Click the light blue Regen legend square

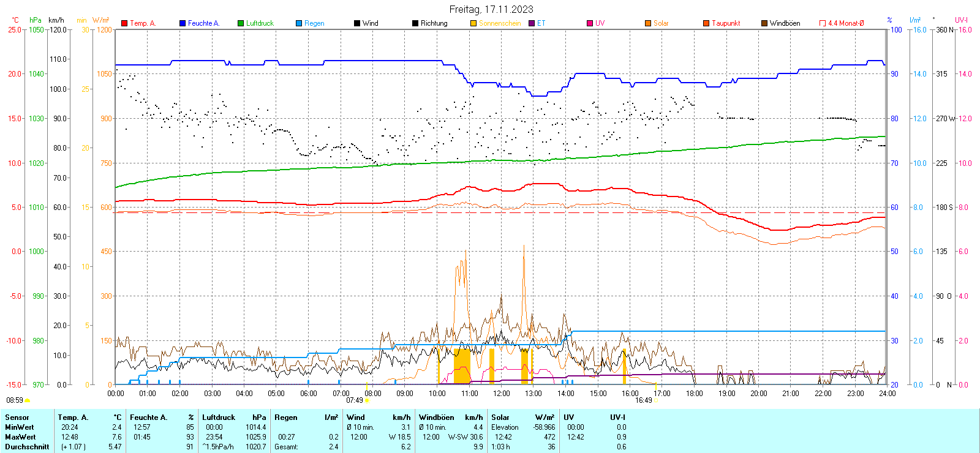pyautogui.click(x=299, y=23)
